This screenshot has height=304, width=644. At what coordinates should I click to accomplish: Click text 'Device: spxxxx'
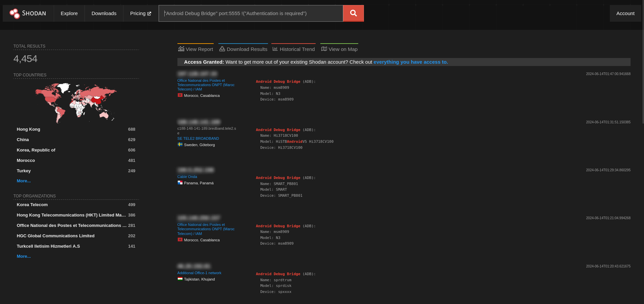[x=276, y=292]
